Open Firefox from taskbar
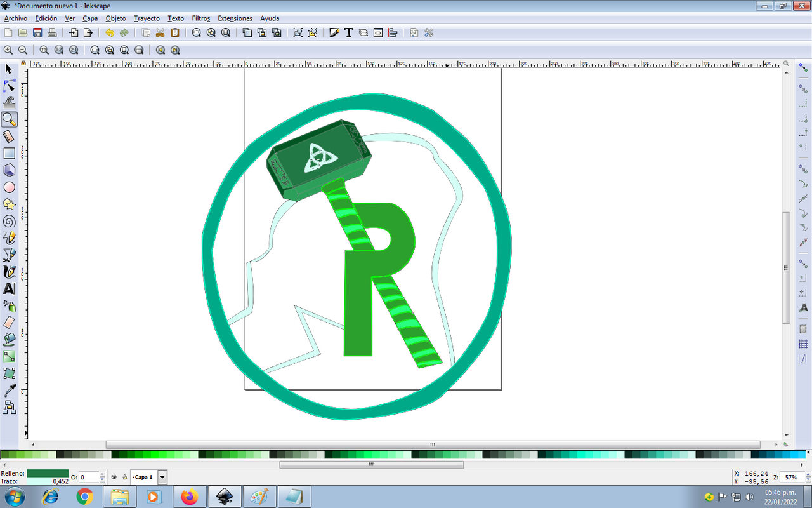The width and height of the screenshot is (812, 508). tap(189, 497)
